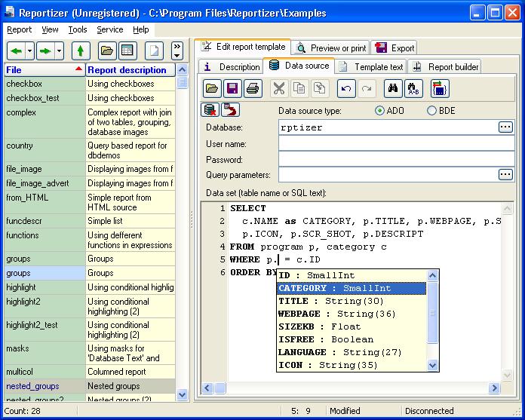The width and height of the screenshot is (525, 420).
Task: Open the Template text sub-tab
Action: (371, 67)
